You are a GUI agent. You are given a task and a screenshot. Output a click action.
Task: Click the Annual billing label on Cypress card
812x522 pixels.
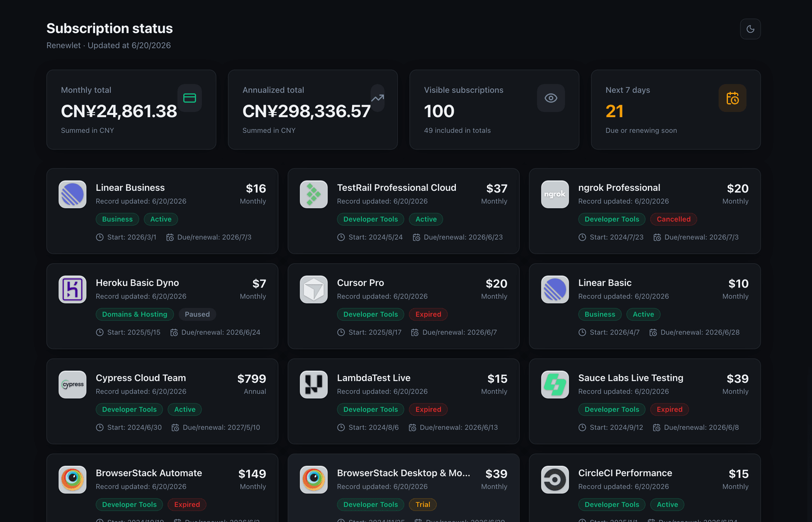coord(255,391)
